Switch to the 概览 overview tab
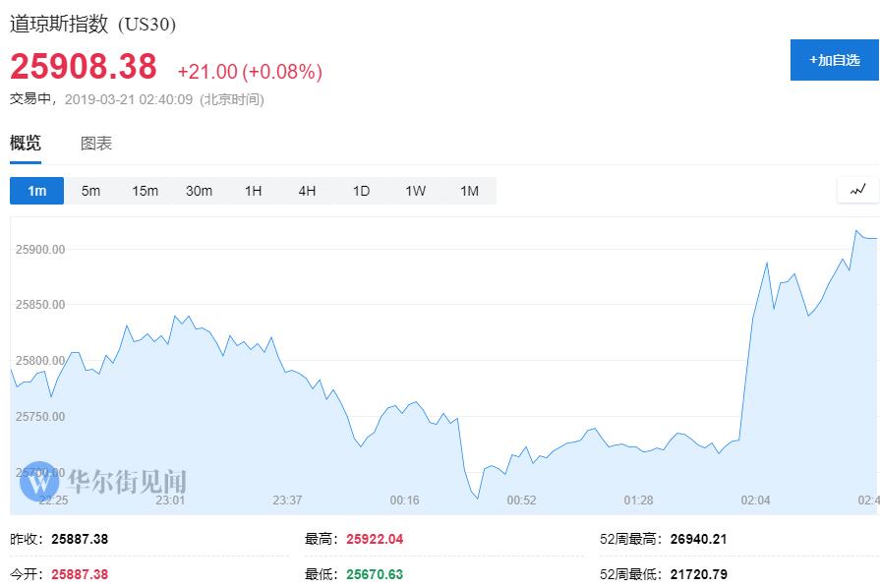880x588 pixels. (x=26, y=144)
